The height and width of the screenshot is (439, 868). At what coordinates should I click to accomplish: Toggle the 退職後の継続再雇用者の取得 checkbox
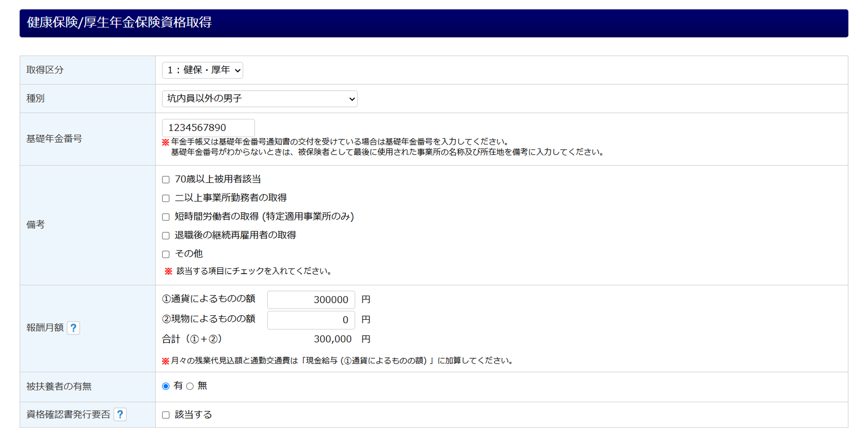click(x=166, y=236)
